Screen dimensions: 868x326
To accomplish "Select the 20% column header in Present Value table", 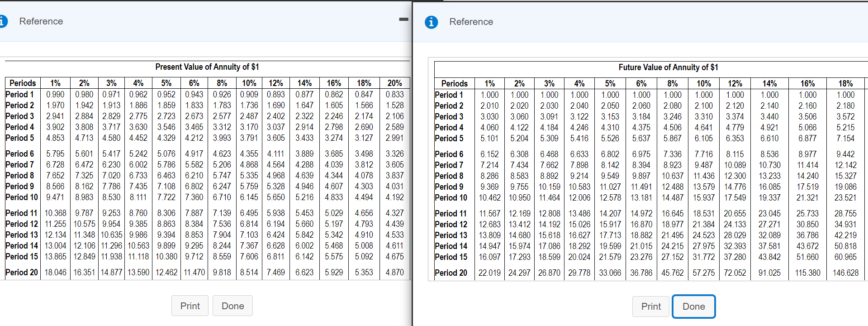I will tap(395, 83).
